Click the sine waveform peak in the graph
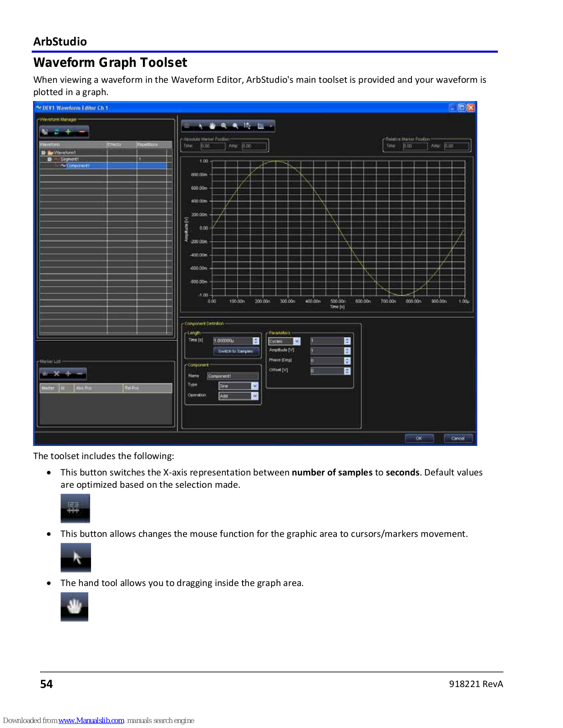This screenshot has width=563, height=728. [x=275, y=161]
